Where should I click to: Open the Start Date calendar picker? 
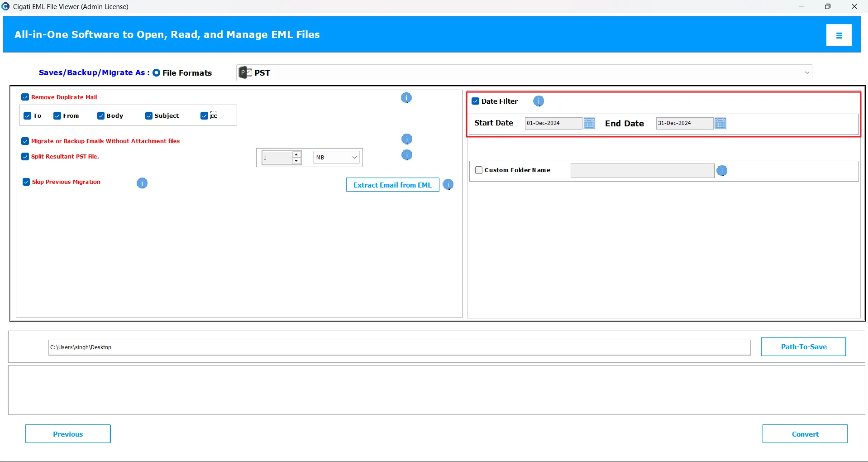click(589, 123)
